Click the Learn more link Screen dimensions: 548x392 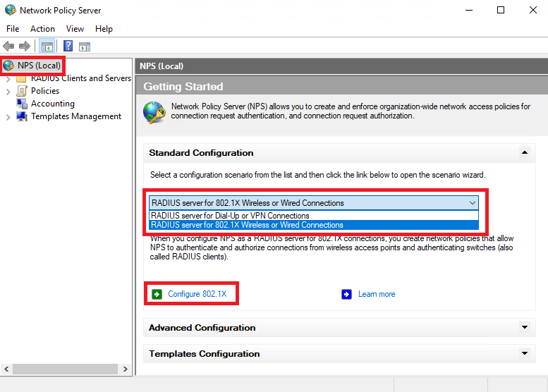377,294
